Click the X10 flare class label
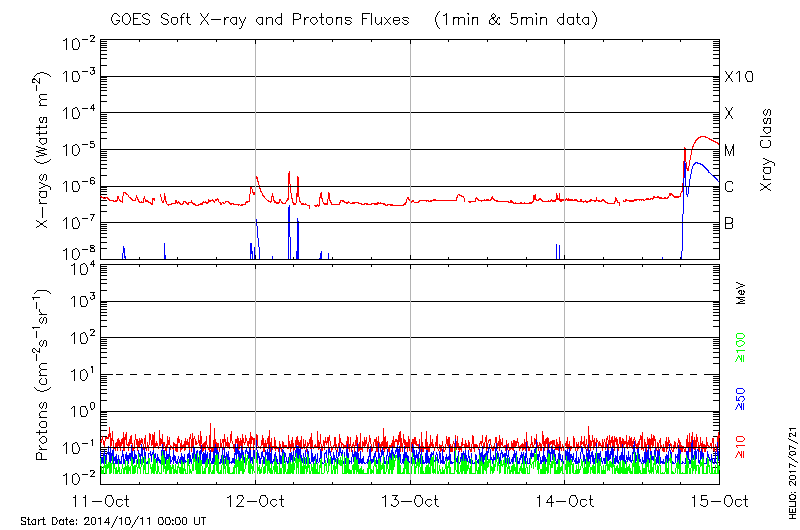Viewport: 800px width, 530px height. [738, 77]
